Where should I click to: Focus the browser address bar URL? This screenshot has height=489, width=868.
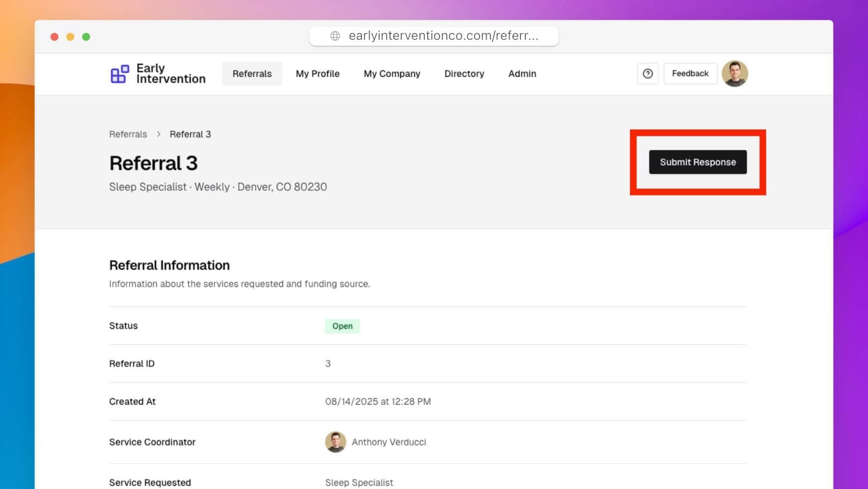click(443, 36)
